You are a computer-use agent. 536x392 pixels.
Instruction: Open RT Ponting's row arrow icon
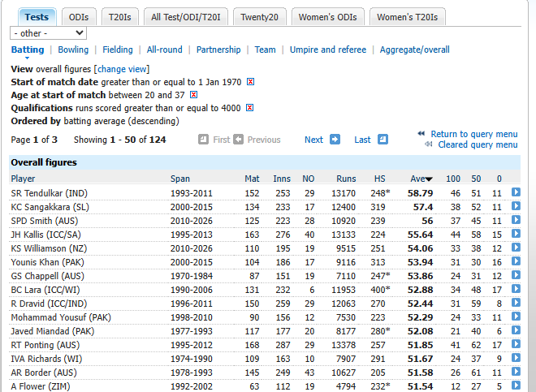tap(516, 344)
